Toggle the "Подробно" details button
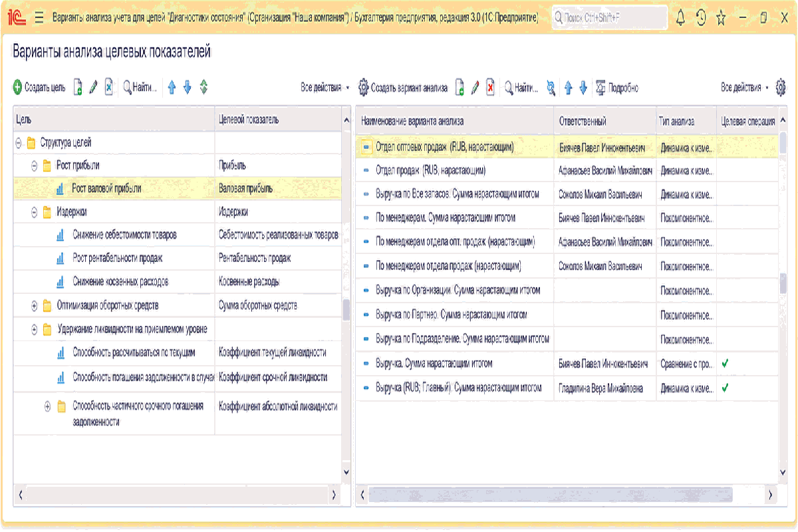The height and width of the screenshot is (532, 798). click(617, 87)
